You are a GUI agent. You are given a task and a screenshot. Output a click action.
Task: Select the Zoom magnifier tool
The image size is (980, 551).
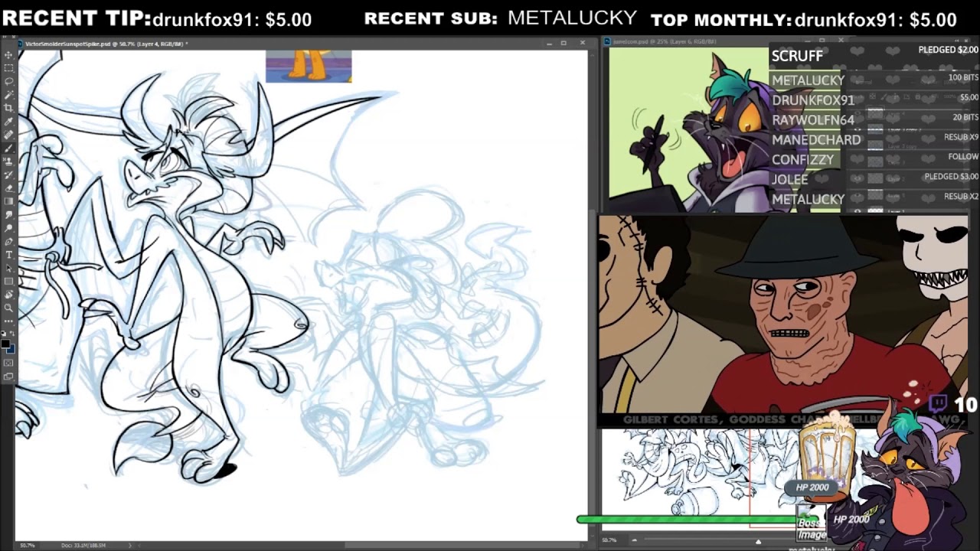(x=8, y=307)
